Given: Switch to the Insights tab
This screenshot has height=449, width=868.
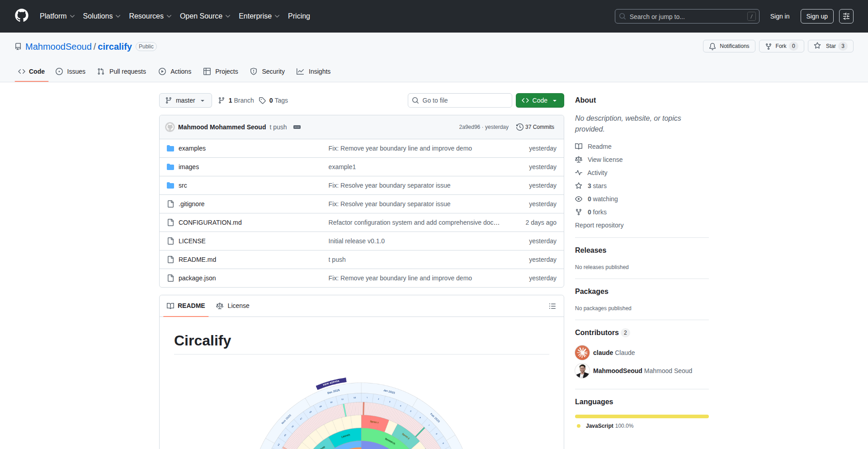Looking at the screenshot, I should tap(314, 71).
